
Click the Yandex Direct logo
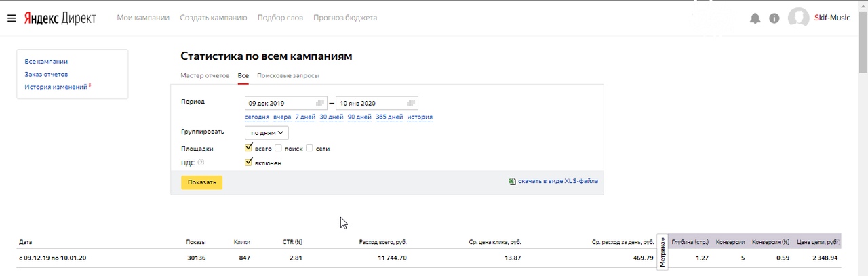[x=60, y=18]
